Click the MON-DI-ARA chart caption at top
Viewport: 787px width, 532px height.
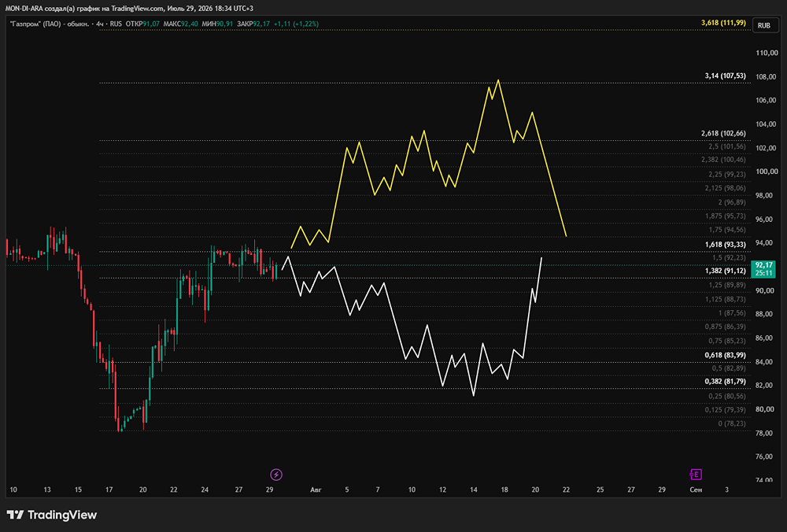tap(129, 9)
